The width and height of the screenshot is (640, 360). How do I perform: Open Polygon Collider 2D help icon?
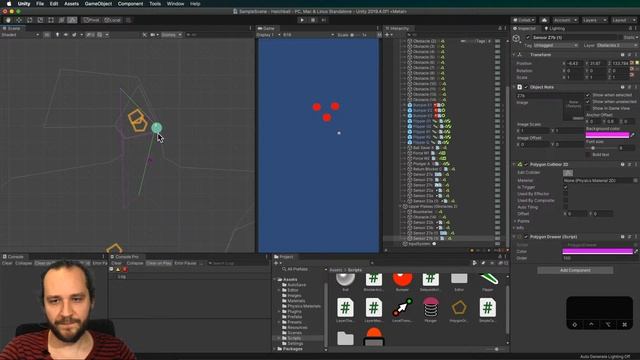tap(622, 164)
